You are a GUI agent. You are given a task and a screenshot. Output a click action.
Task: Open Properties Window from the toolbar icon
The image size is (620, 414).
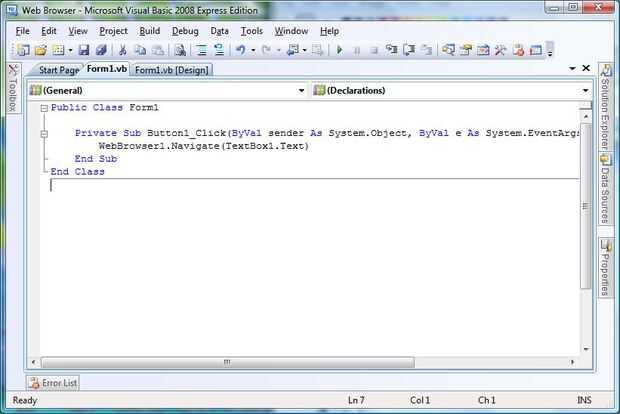pyautogui.click(x=466, y=50)
